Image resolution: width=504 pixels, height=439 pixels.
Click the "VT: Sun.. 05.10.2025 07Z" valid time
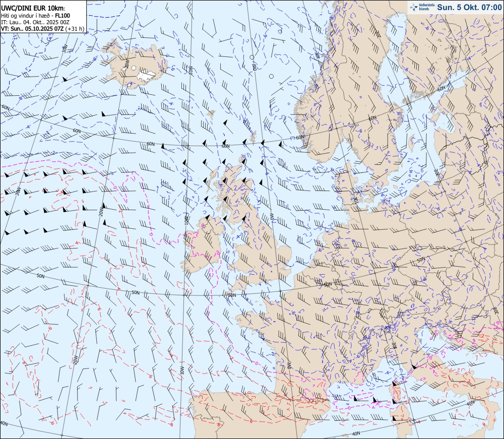32,29
